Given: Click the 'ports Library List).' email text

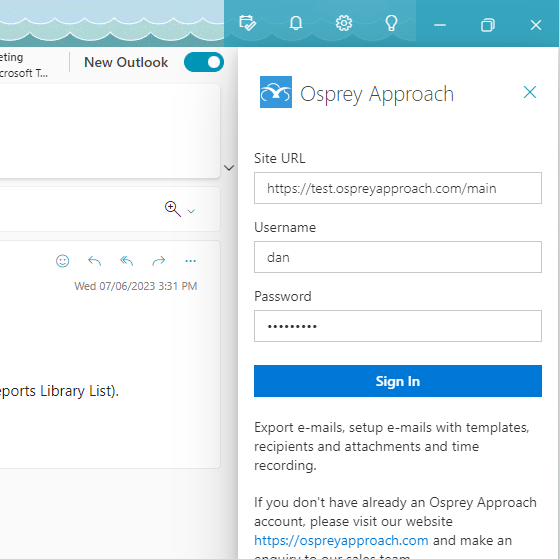Looking at the screenshot, I should (59, 391).
